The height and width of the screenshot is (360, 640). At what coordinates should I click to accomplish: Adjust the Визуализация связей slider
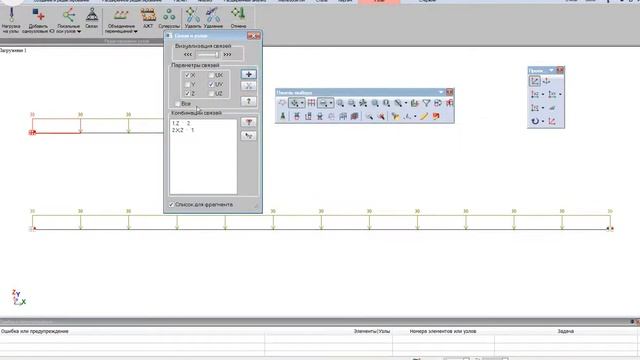(x=207, y=54)
